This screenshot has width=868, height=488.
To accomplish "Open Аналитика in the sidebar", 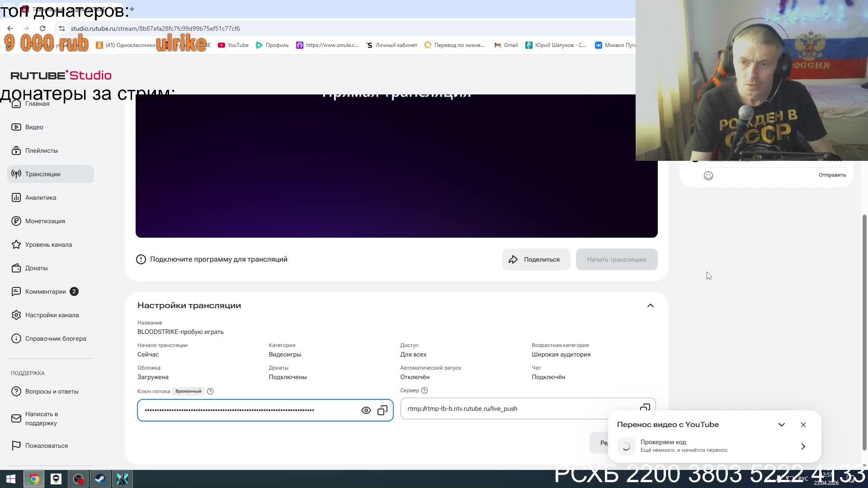I will pyautogui.click(x=41, y=197).
